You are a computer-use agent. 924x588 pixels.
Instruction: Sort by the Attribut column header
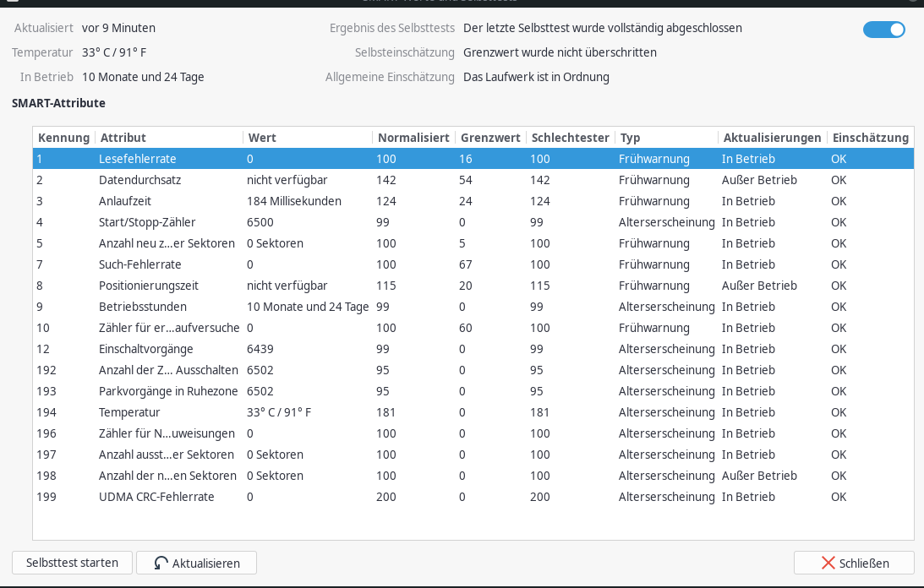pyautogui.click(x=169, y=137)
